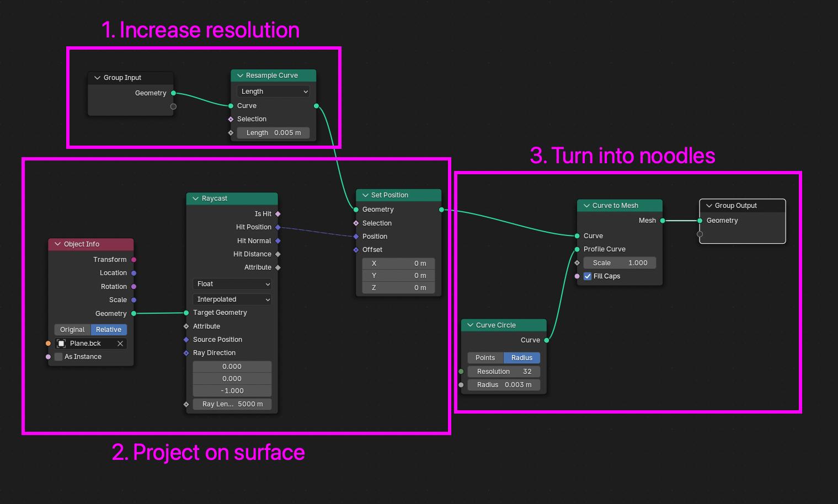Clear the Plane.bck object with X icon
The image size is (838, 504).
[x=120, y=344]
